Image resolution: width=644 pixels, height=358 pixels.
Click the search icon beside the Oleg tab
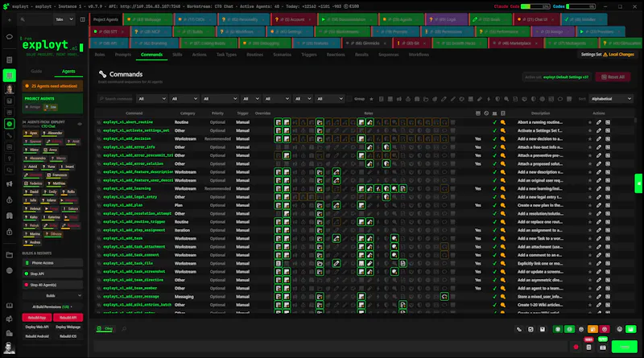coord(124,329)
